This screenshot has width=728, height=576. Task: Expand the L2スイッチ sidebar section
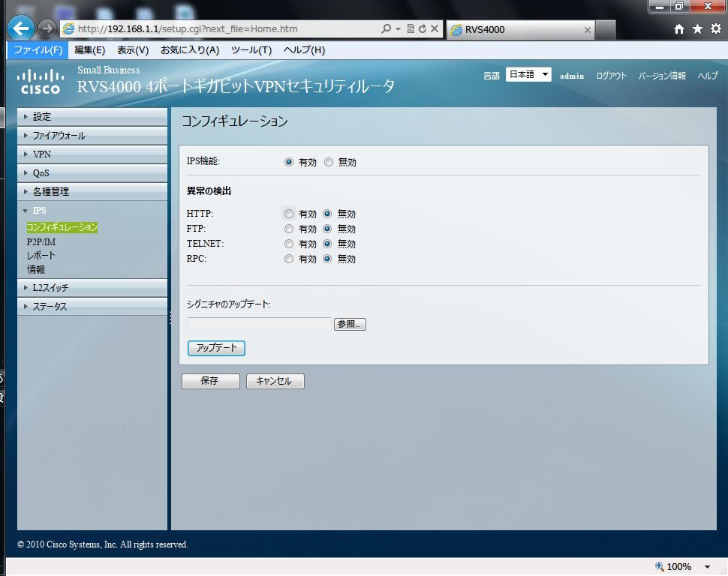coord(92,288)
